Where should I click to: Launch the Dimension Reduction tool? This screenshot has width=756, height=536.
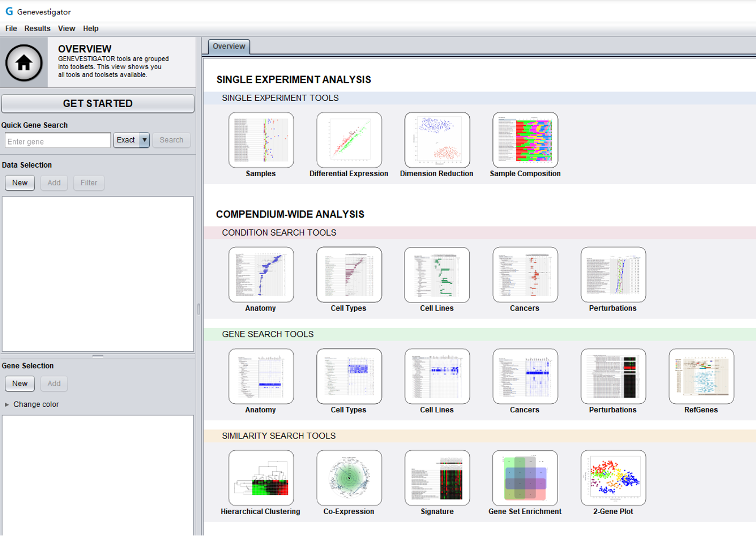(x=437, y=140)
